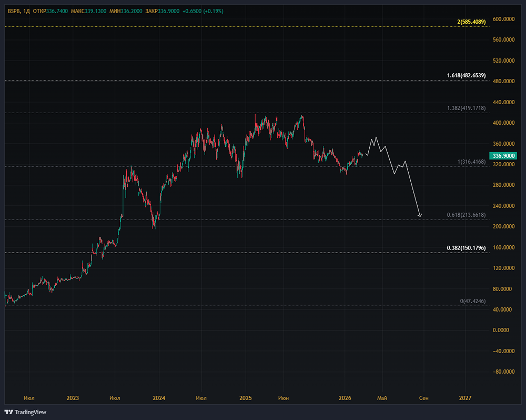Screen dimensions: 526x420
Task: Click the −80.0000 price axis label
Action: click(503, 372)
